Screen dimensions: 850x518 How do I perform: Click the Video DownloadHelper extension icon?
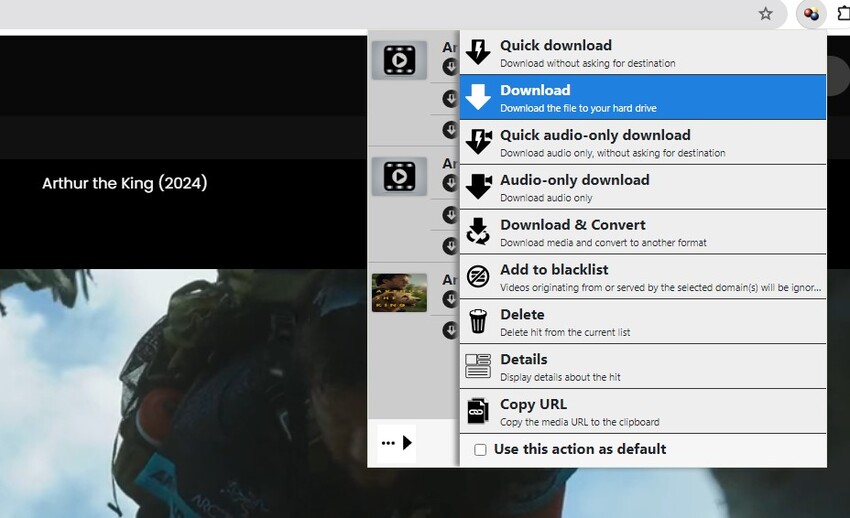coord(811,14)
